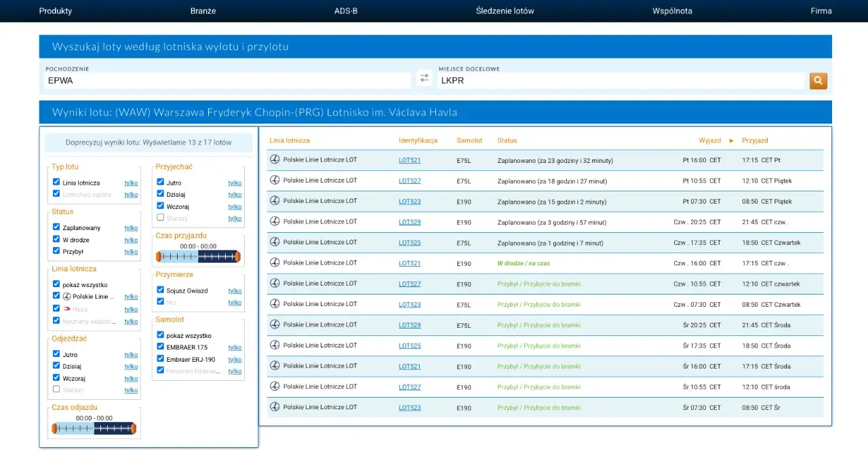Sort by the Przyjazd column header
This screenshot has height=450, width=868.
point(755,140)
